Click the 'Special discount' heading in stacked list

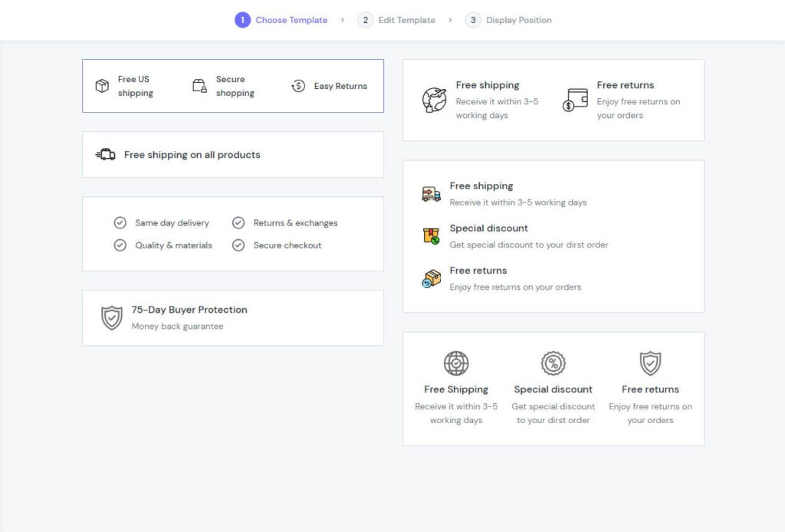(x=488, y=228)
